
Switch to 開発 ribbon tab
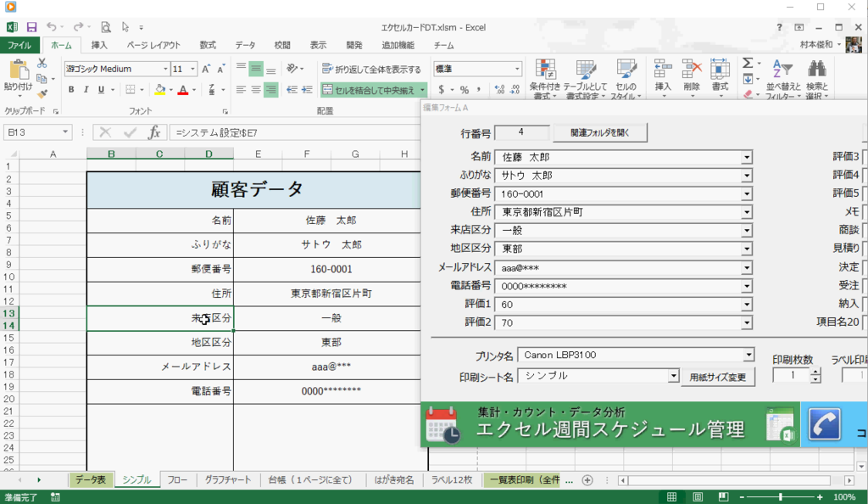[x=354, y=46]
